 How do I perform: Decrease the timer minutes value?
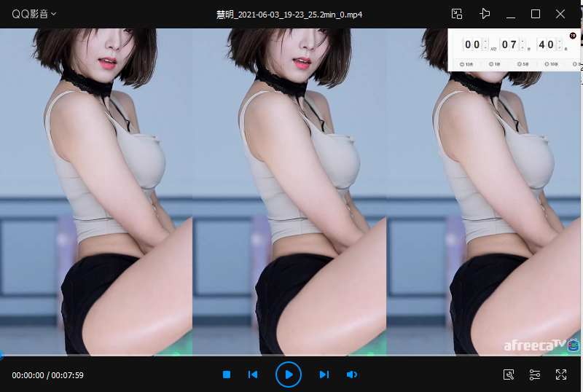[x=523, y=48]
